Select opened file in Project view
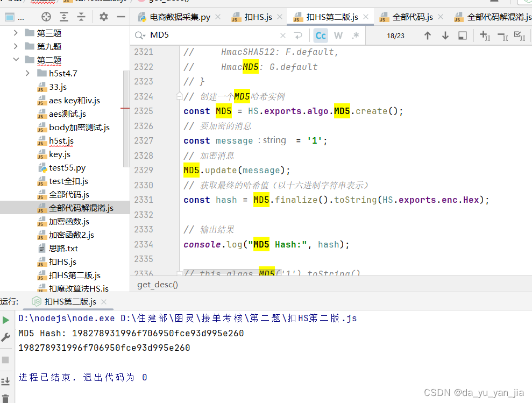Screen dimensions: 532x403 coord(46,17)
